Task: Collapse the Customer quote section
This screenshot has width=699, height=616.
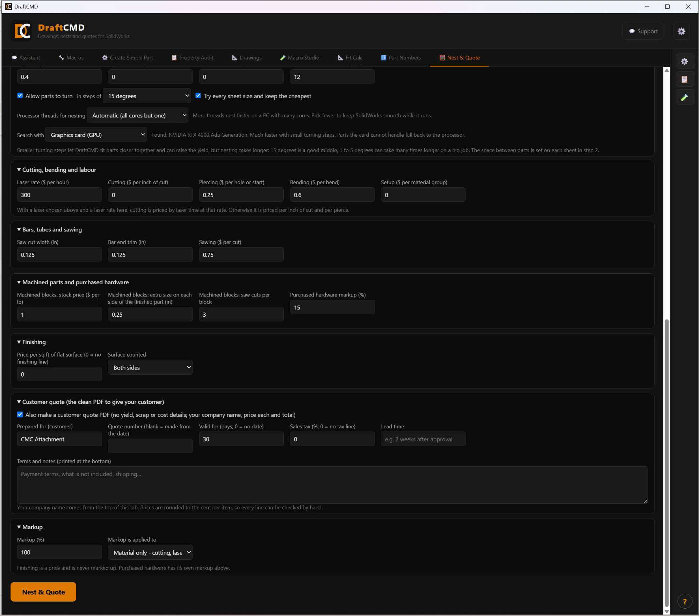Action: (91, 402)
